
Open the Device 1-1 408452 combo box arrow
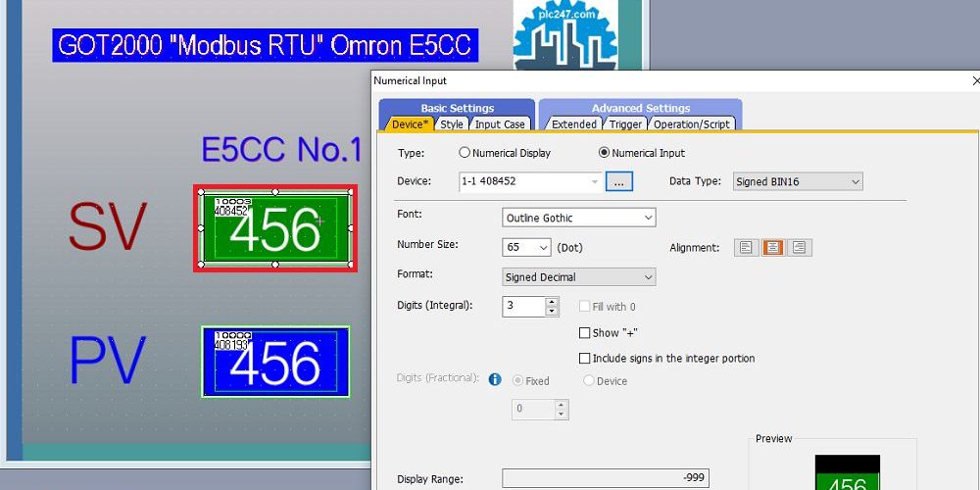pos(595,182)
